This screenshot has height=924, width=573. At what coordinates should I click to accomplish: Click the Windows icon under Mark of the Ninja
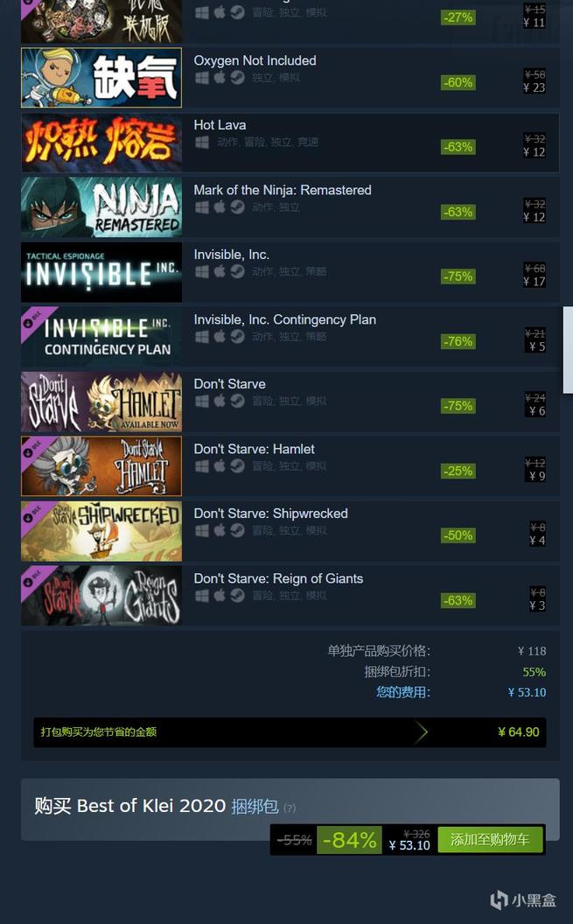pos(202,207)
